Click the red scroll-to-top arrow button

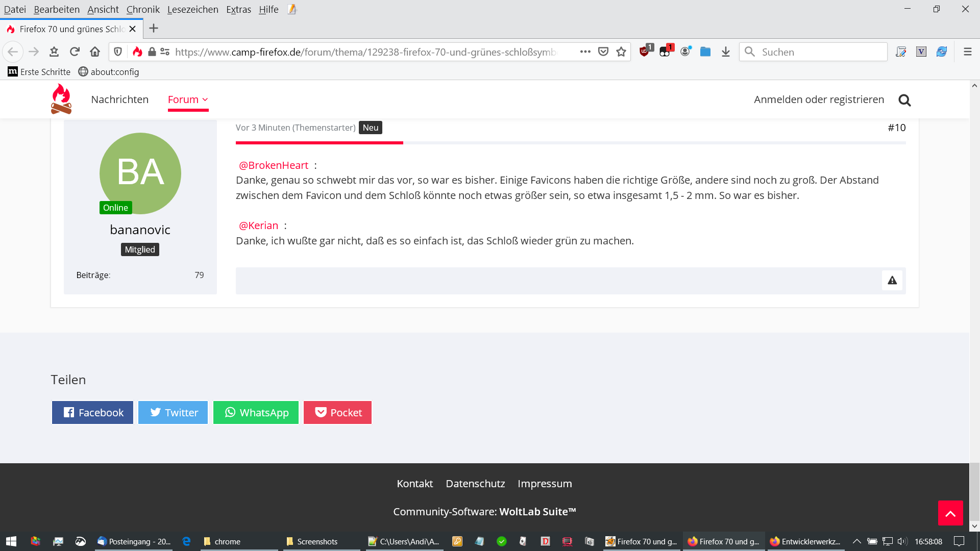coord(950,513)
